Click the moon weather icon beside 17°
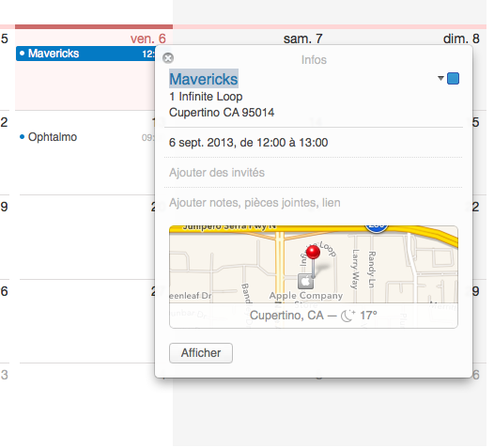This screenshot has height=448, width=494. (x=348, y=316)
